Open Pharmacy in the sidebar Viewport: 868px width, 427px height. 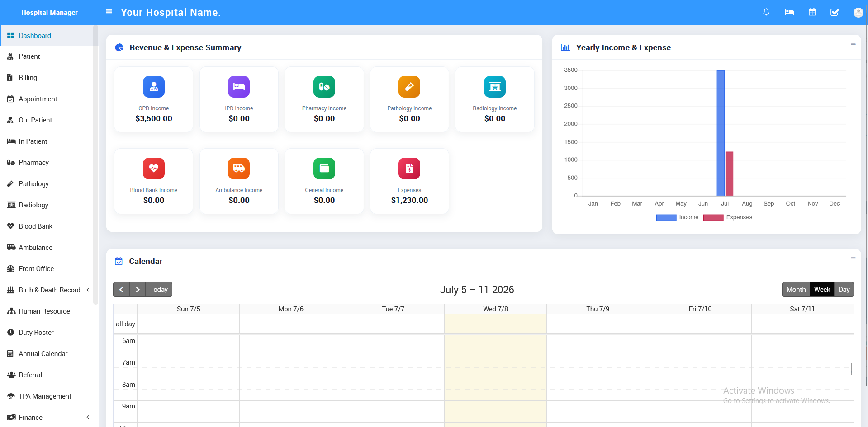tap(47, 163)
